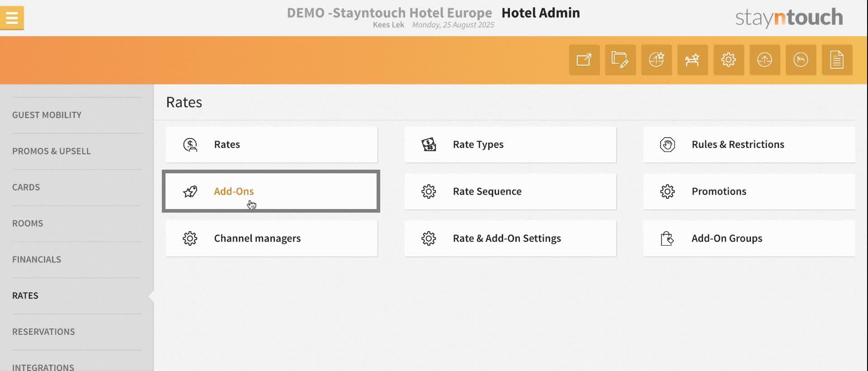Image resolution: width=868 pixels, height=371 pixels.
Task: Open Rate Sequence settings
Action: [510, 191]
